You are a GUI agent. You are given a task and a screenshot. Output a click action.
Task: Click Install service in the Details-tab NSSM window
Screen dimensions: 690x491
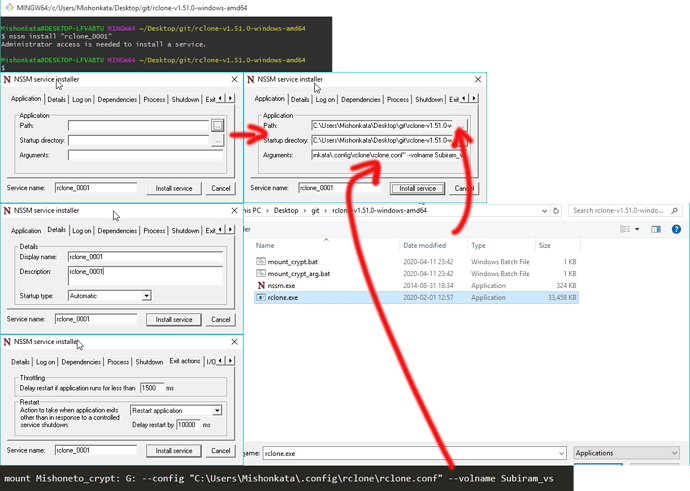174,319
